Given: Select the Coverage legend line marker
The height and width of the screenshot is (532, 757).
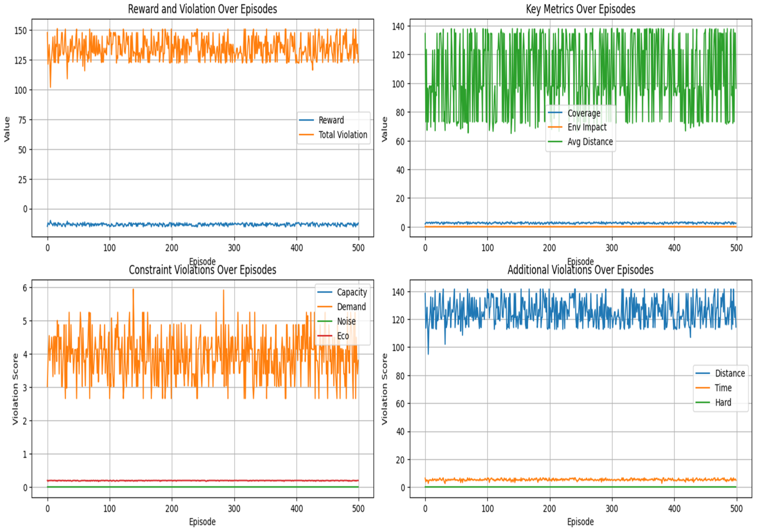Looking at the screenshot, I should coord(555,113).
